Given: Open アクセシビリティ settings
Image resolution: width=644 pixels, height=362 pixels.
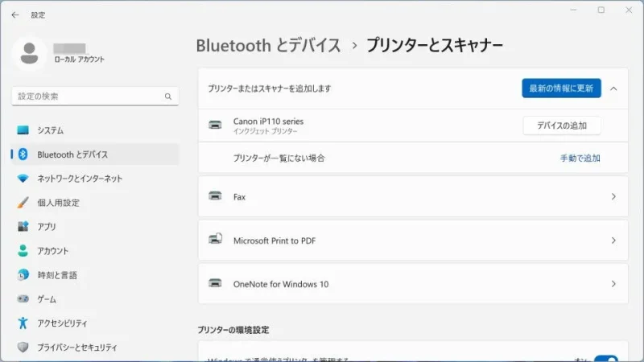Looking at the screenshot, I should [x=62, y=323].
